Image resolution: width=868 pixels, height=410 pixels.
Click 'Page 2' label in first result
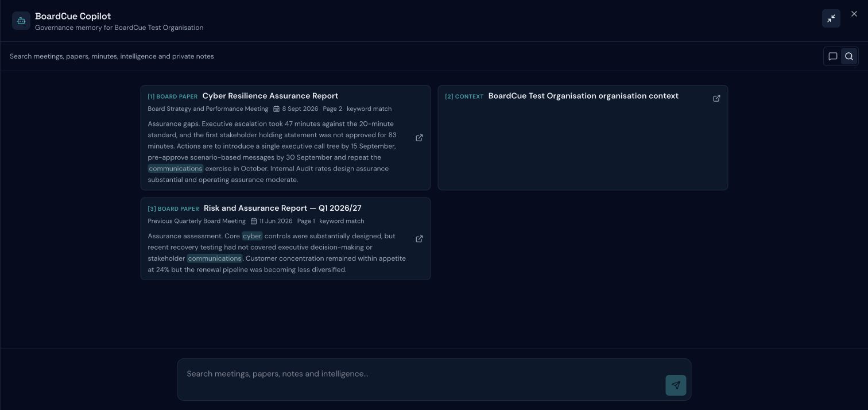tap(332, 109)
